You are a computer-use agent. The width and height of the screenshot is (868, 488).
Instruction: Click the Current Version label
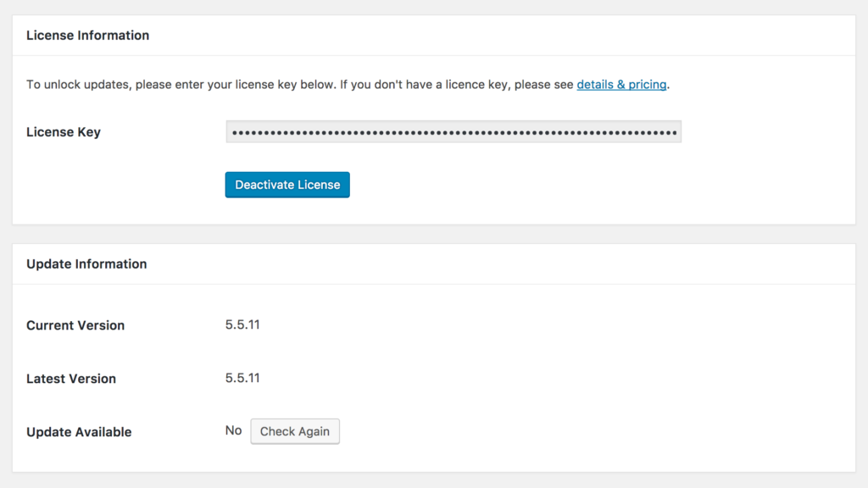(x=75, y=325)
